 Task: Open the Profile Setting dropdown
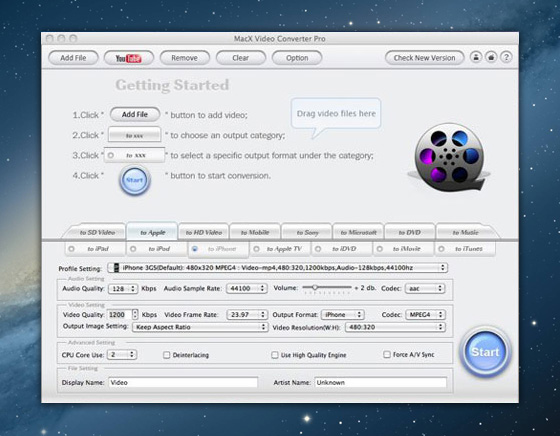click(278, 268)
